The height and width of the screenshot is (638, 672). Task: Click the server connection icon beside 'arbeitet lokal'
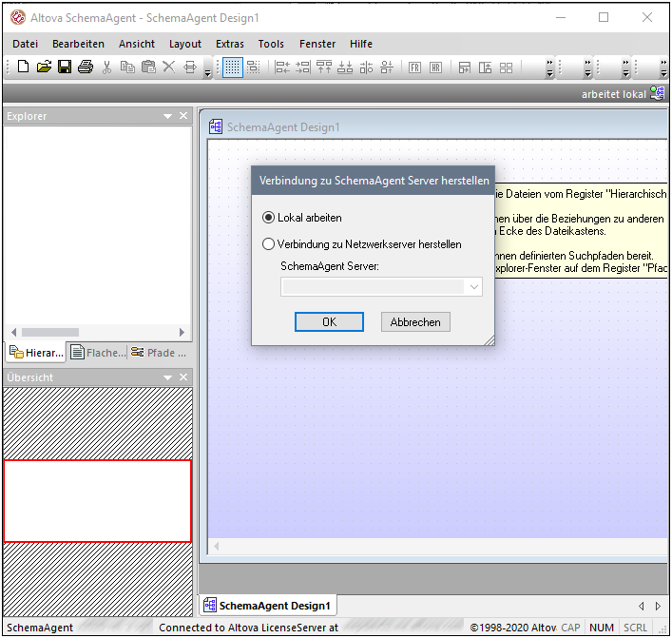tap(657, 93)
